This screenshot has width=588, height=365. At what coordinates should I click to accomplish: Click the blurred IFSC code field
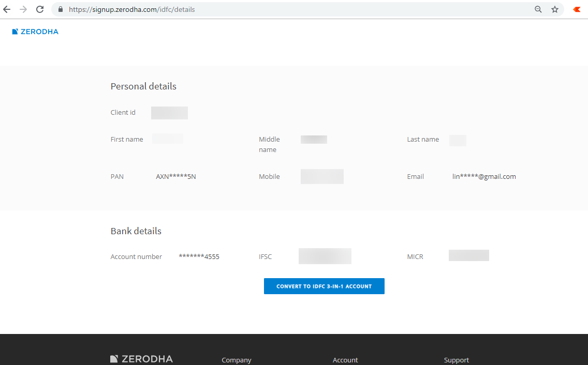(x=325, y=256)
